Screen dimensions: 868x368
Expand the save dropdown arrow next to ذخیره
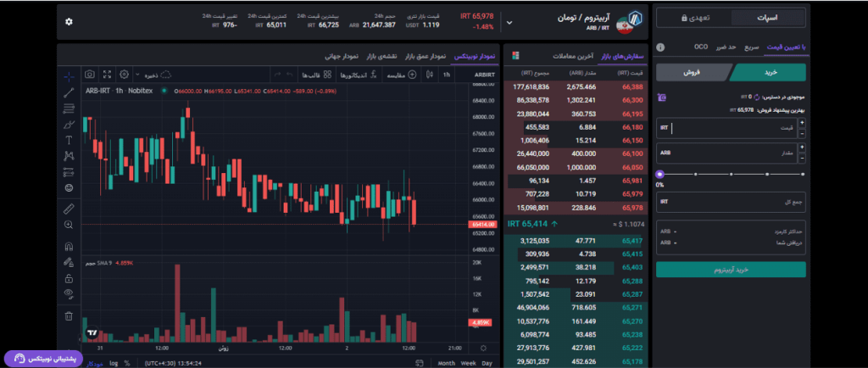[140, 75]
